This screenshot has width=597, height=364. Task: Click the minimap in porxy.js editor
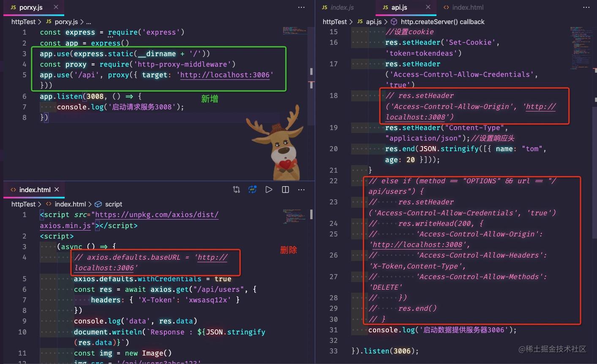pyautogui.click(x=295, y=31)
